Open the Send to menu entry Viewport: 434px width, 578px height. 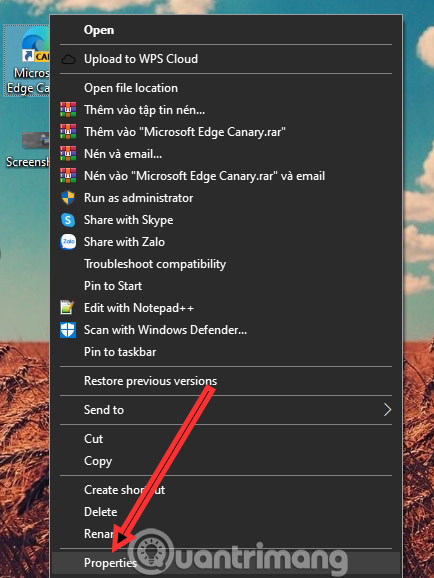point(226,410)
